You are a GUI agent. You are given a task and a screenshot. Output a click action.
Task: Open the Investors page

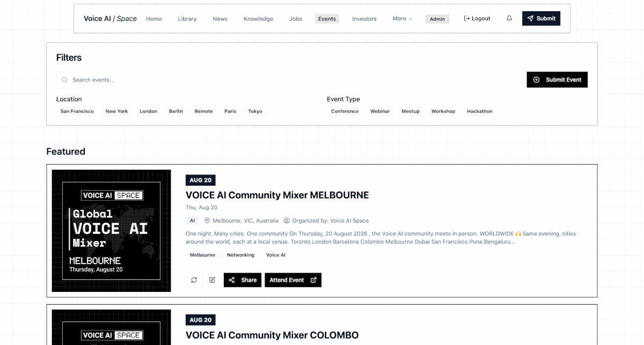click(x=364, y=19)
